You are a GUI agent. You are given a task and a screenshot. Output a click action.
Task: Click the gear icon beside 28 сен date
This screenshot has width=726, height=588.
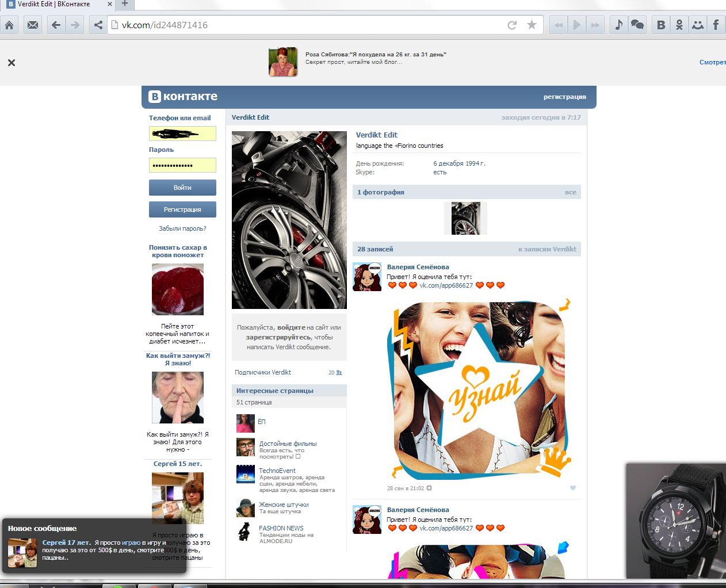429,488
